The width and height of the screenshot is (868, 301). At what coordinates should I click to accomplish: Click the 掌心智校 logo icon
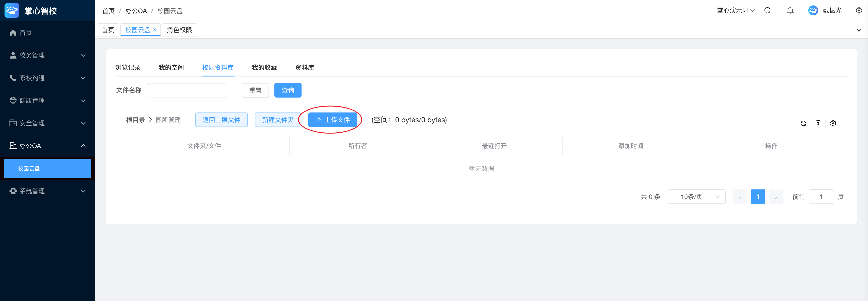coord(12,10)
